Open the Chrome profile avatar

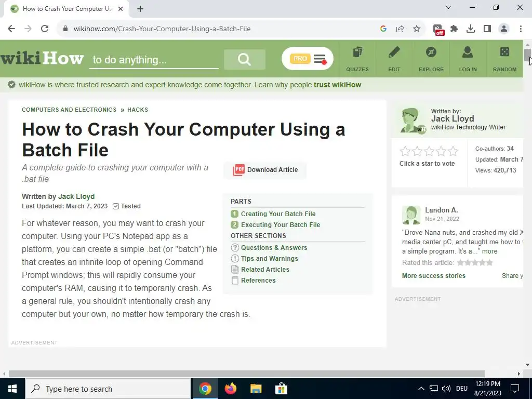coord(504,29)
